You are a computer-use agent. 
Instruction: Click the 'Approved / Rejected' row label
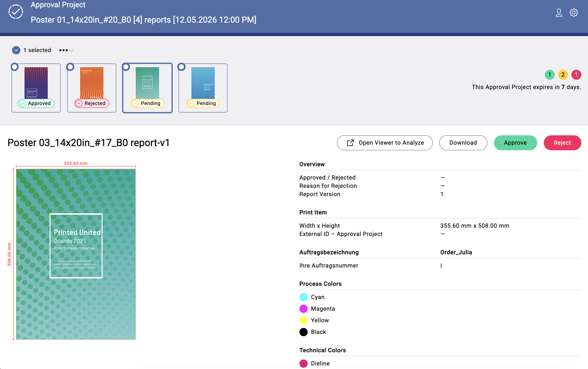tap(327, 177)
